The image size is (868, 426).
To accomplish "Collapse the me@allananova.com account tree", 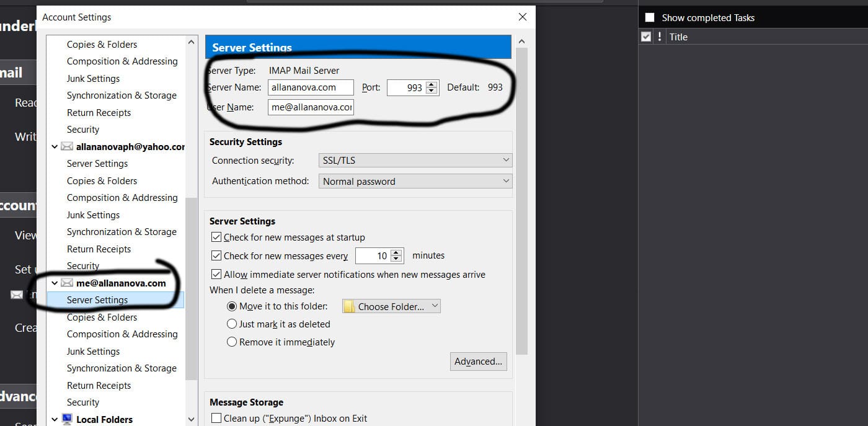I will tap(55, 283).
